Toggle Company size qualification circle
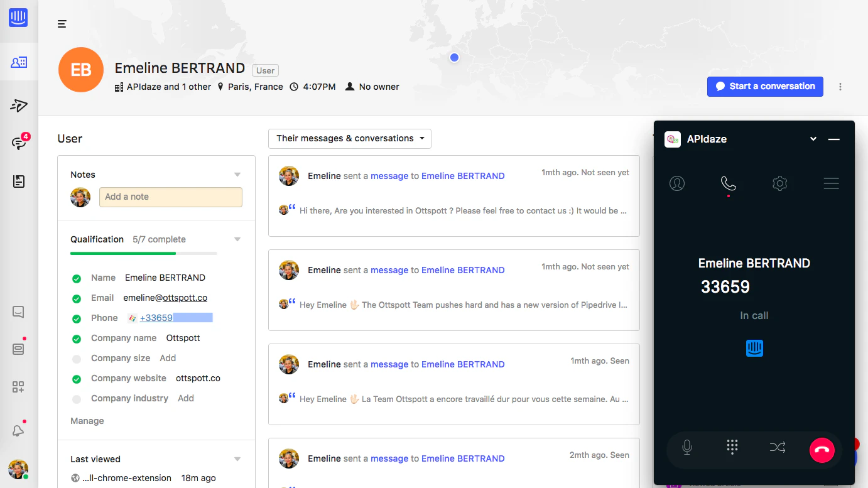 tap(77, 359)
